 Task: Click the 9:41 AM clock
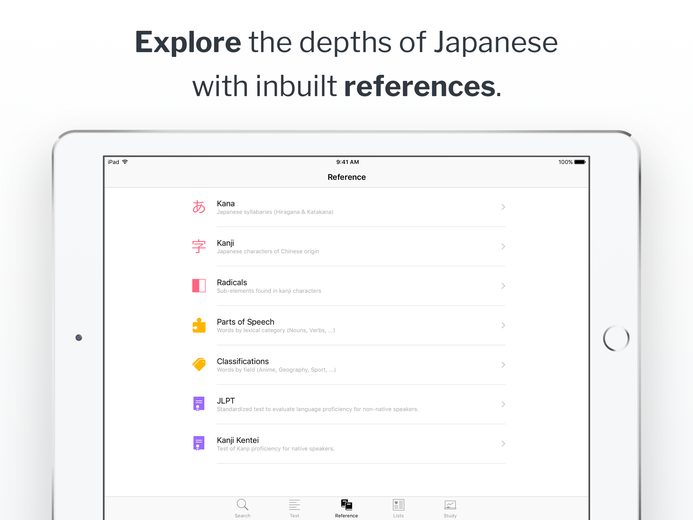pyautogui.click(x=347, y=162)
